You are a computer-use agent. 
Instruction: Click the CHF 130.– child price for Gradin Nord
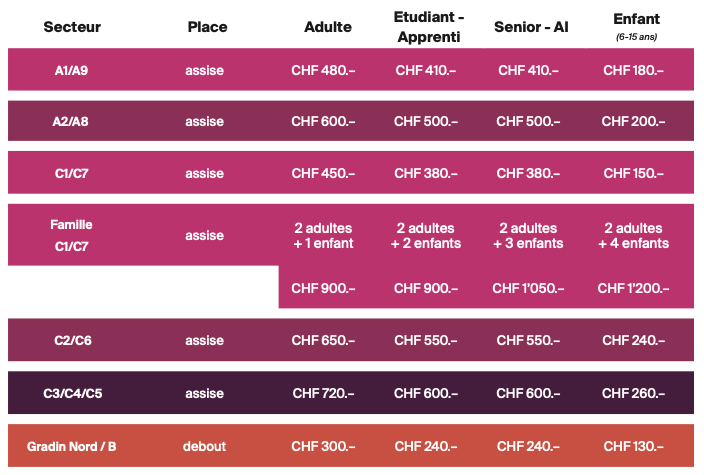pyautogui.click(x=633, y=446)
